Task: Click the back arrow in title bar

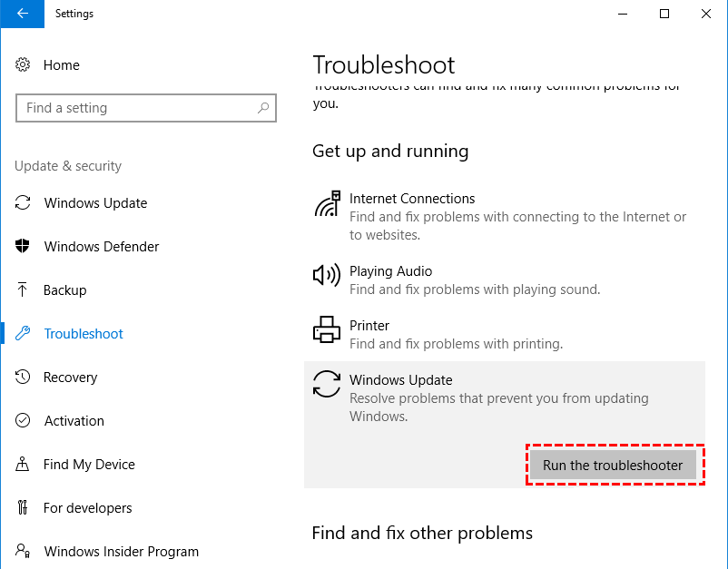Action: pyautogui.click(x=22, y=14)
